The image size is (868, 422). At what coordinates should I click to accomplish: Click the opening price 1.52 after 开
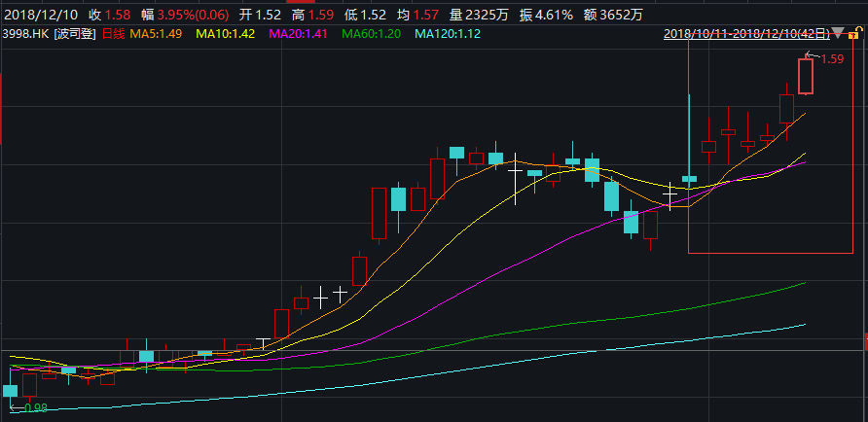268,15
